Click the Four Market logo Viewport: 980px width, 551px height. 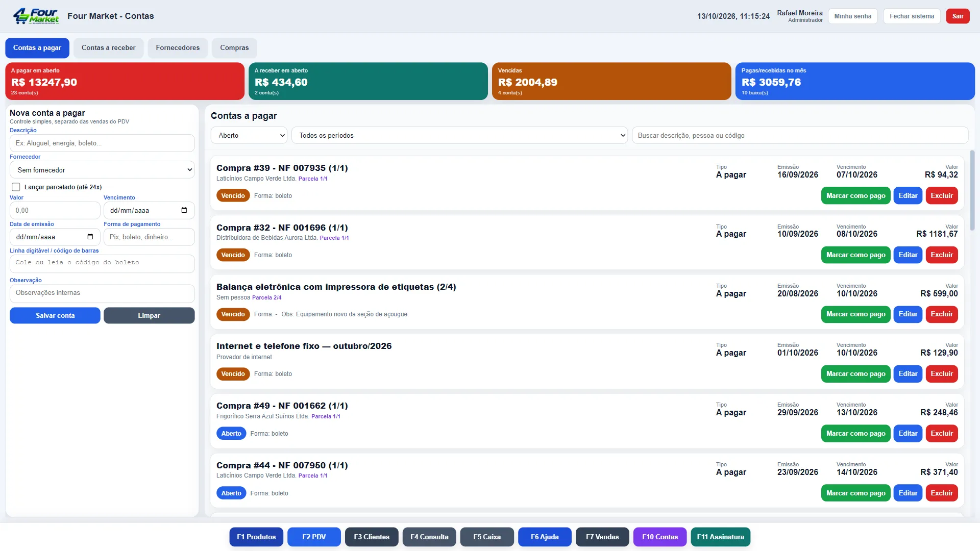tap(36, 16)
